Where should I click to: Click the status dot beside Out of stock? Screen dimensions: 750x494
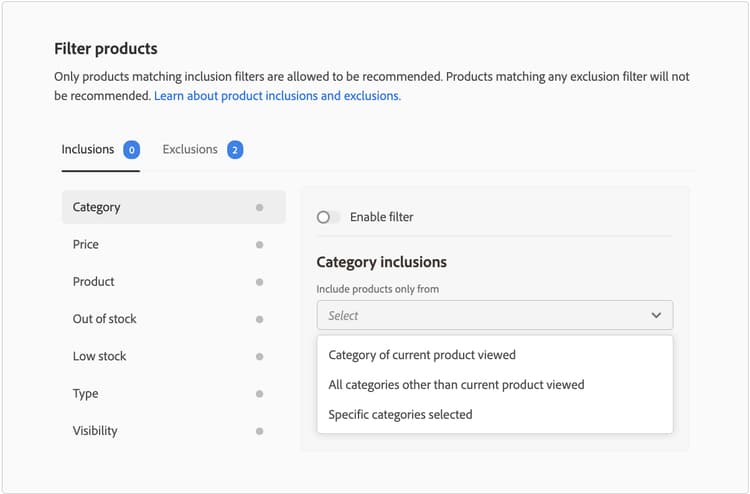pyautogui.click(x=259, y=319)
